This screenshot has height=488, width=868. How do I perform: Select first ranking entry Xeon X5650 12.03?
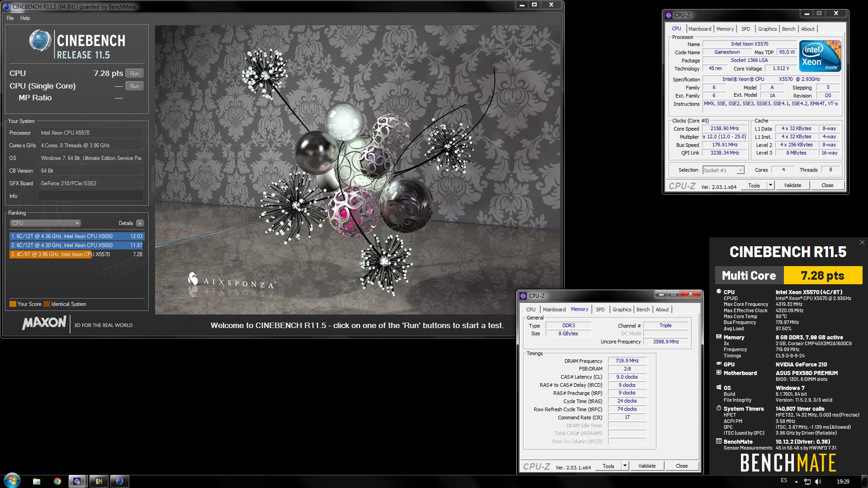pos(77,236)
